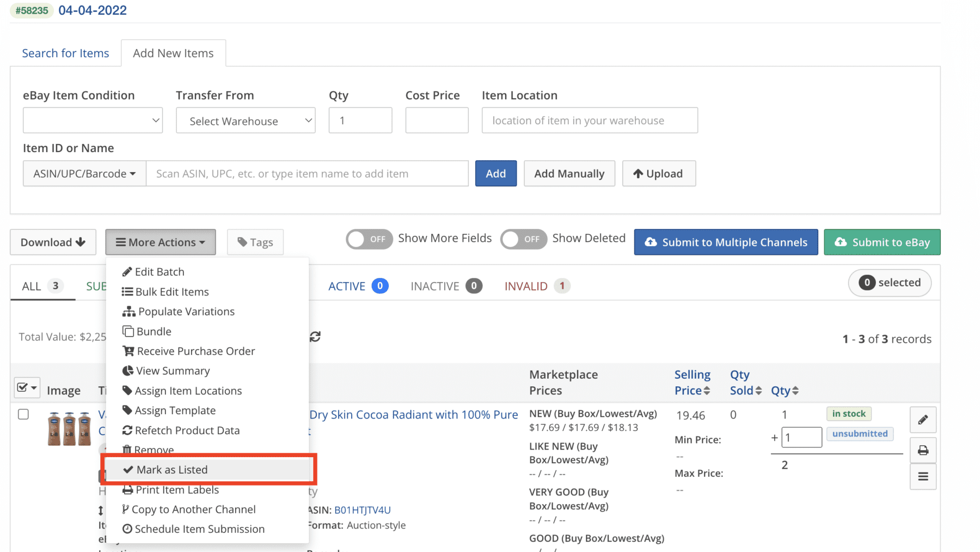Check the first item row checkbox
This screenshot has height=552, width=980.
[23, 414]
